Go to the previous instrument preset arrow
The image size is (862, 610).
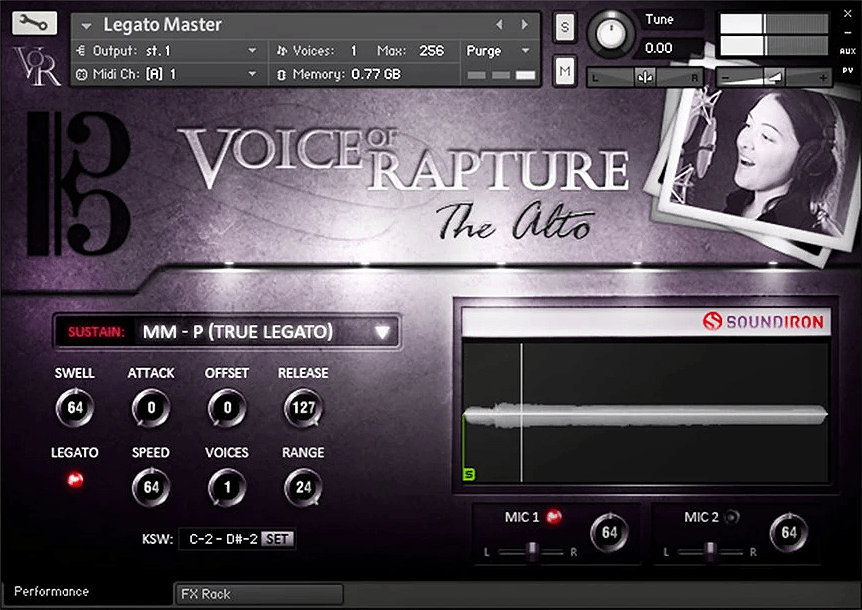click(x=499, y=25)
